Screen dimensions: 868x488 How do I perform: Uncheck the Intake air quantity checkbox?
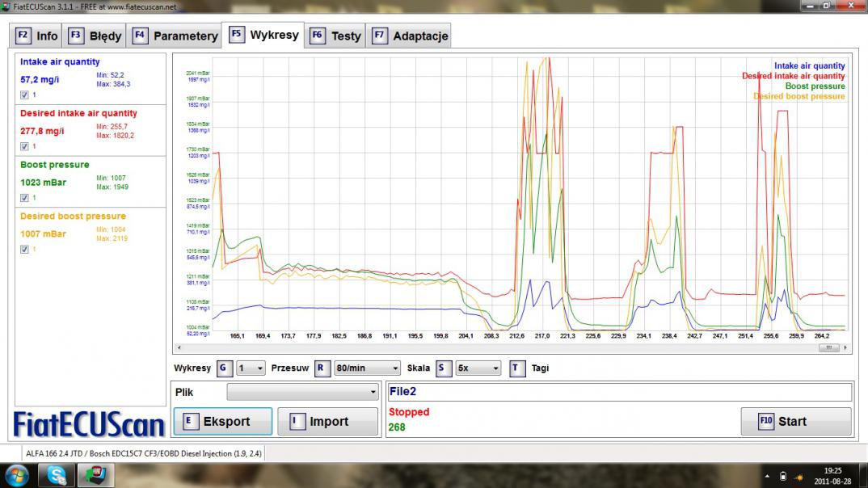coord(24,95)
